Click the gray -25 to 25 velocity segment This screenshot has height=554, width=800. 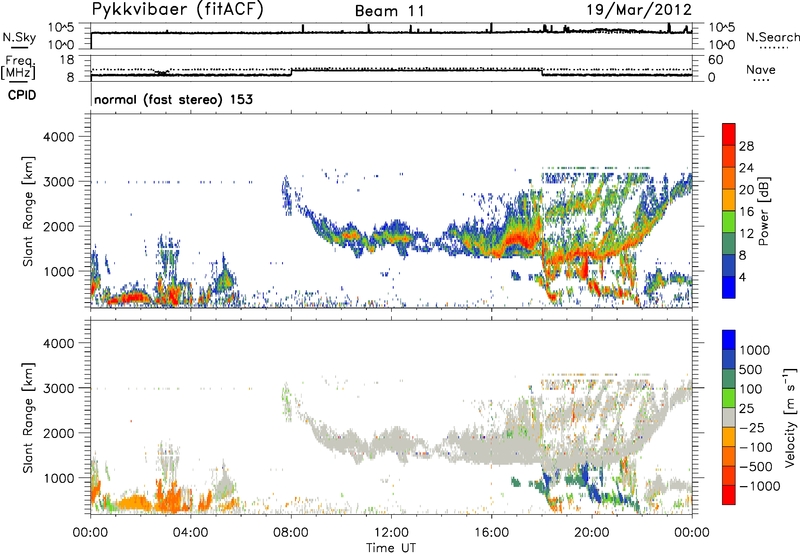pyautogui.click(x=729, y=417)
